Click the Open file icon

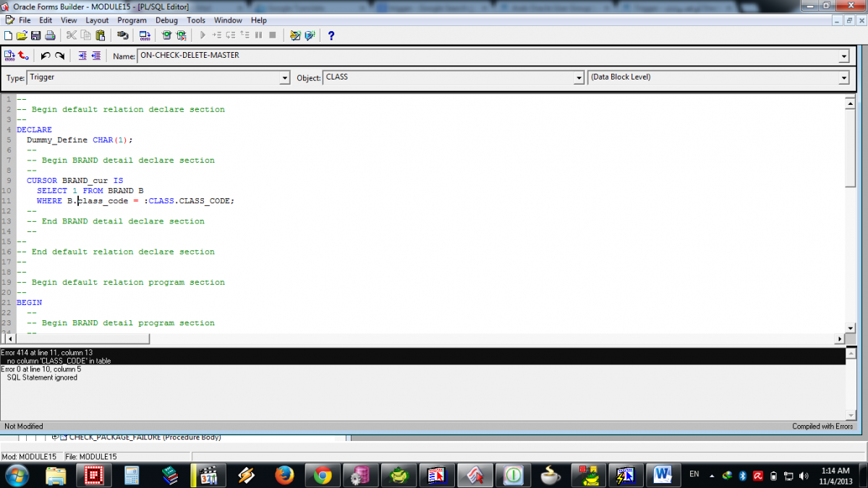(21, 35)
